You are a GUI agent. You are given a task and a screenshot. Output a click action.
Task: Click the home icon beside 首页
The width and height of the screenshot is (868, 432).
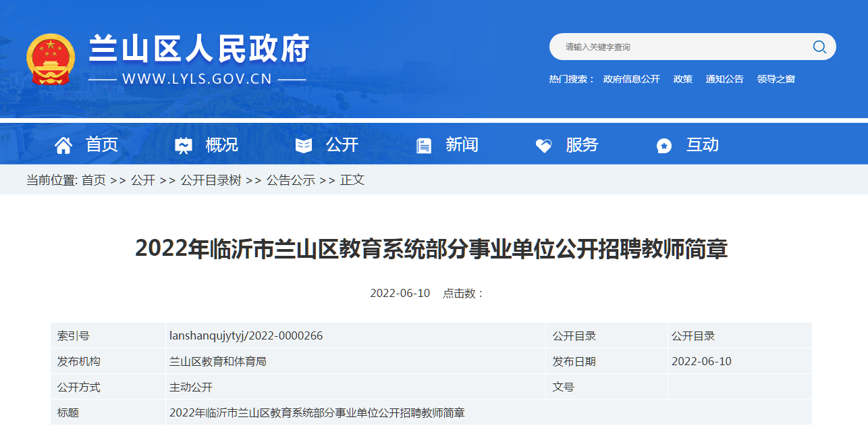click(x=63, y=145)
